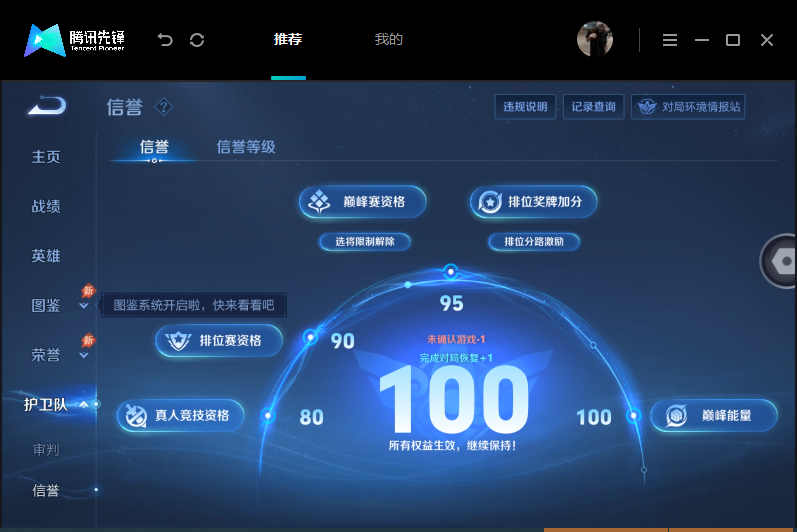Click the 巅峰赛资格 diamond icon

click(x=319, y=202)
